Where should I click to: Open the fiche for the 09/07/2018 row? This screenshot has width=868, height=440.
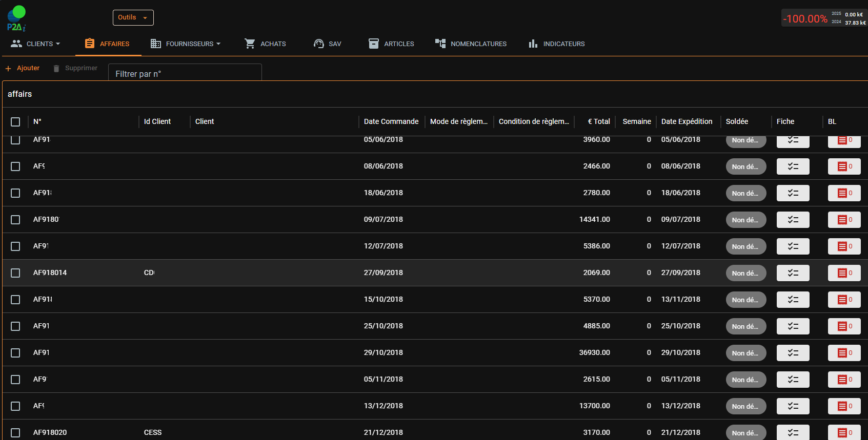(x=793, y=220)
